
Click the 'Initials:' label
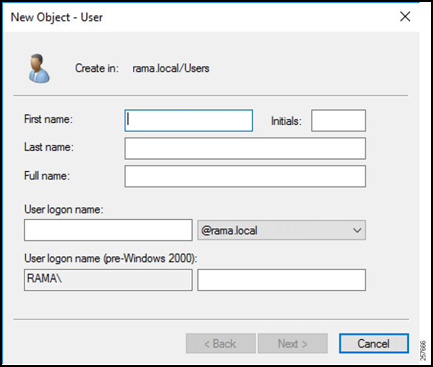[286, 121]
